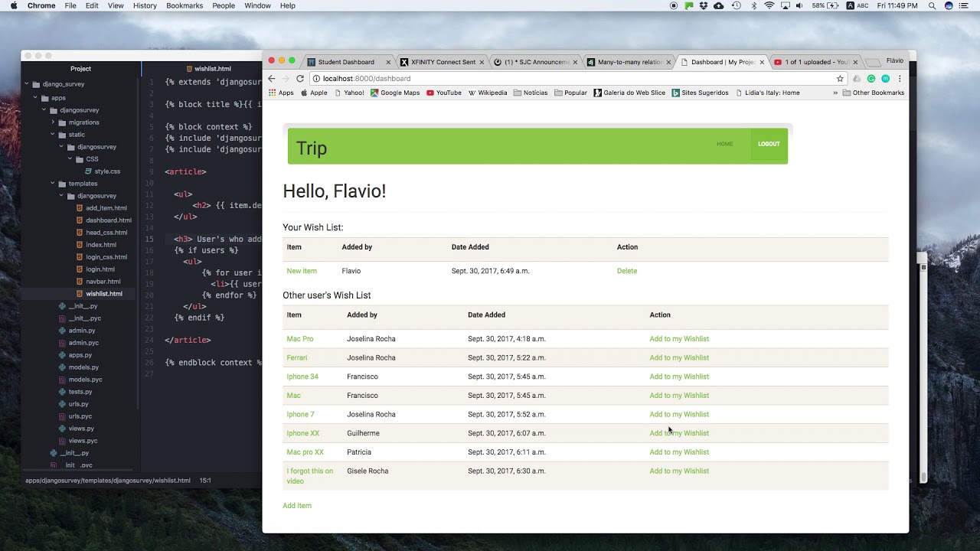Open the File menu
This screenshot has width=980, height=551.
tap(70, 5)
